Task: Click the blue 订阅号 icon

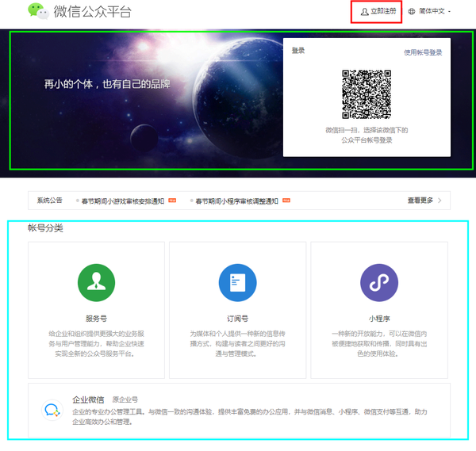Action: (238, 283)
